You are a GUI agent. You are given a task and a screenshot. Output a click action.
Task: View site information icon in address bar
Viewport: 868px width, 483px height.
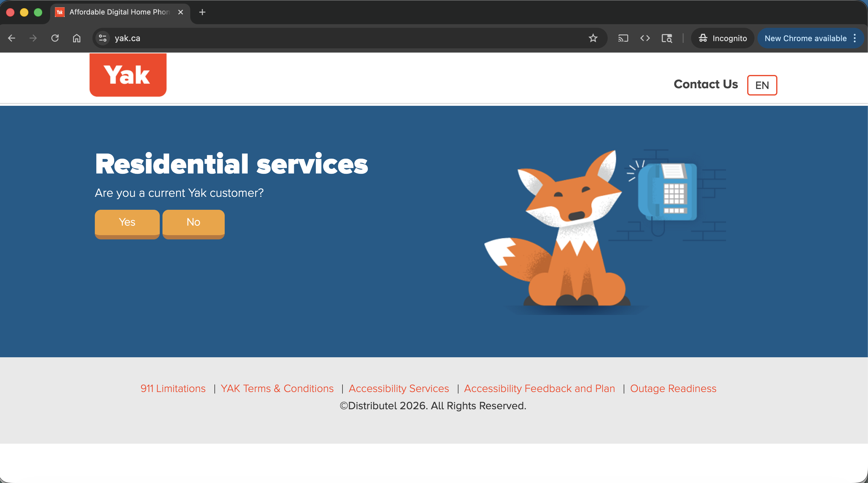coord(103,38)
